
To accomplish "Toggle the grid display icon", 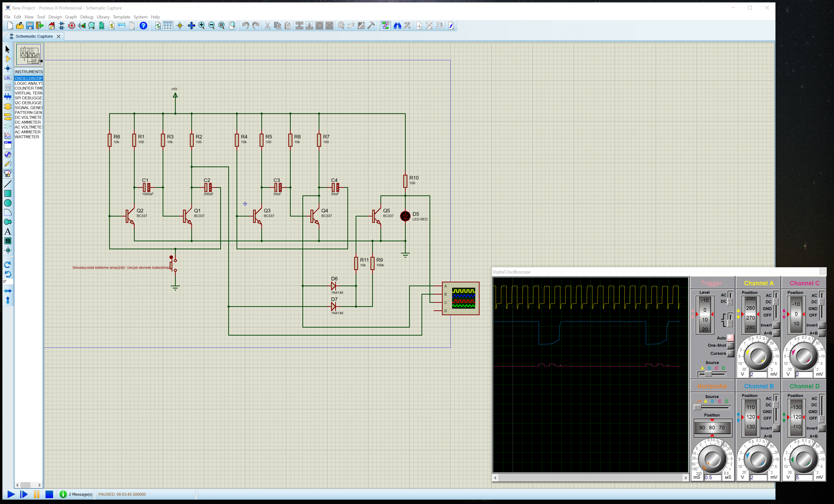I will pyautogui.click(x=168, y=26).
